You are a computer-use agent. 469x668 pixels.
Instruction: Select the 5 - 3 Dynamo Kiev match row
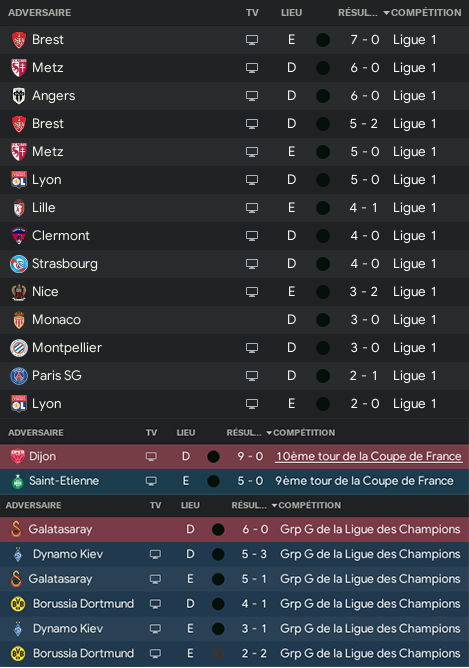pos(234,554)
